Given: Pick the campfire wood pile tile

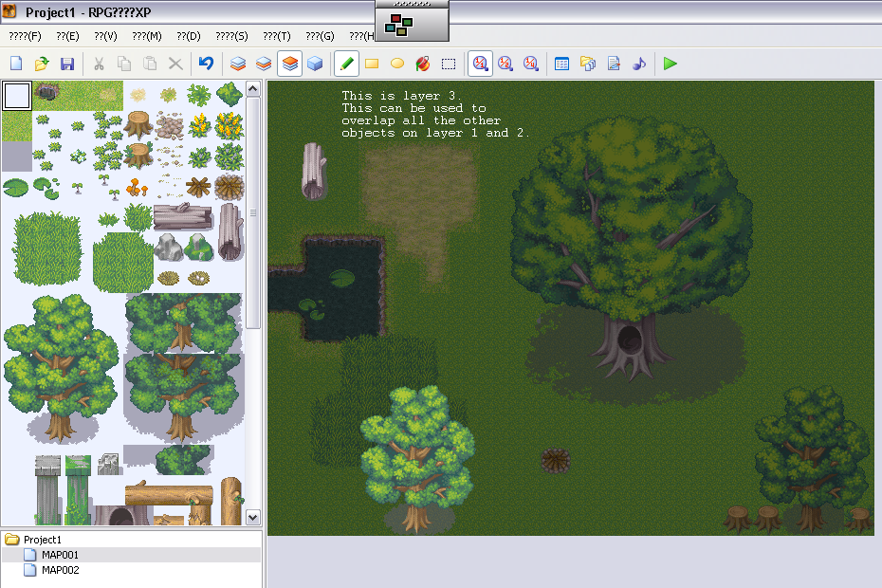Looking at the screenshot, I should pos(198,187).
